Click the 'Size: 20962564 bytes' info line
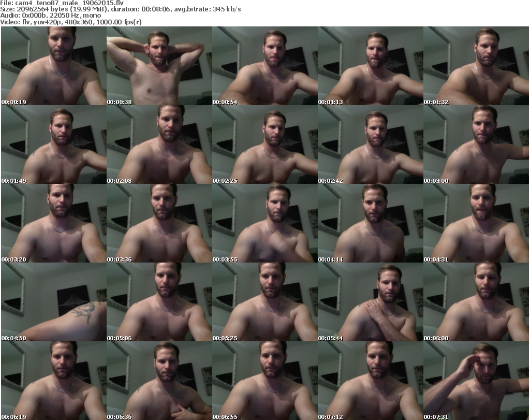Screen dimensions: 530x420 coord(120,9)
